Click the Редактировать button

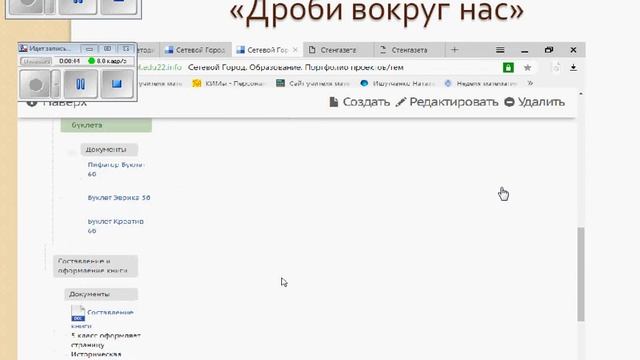(447, 102)
